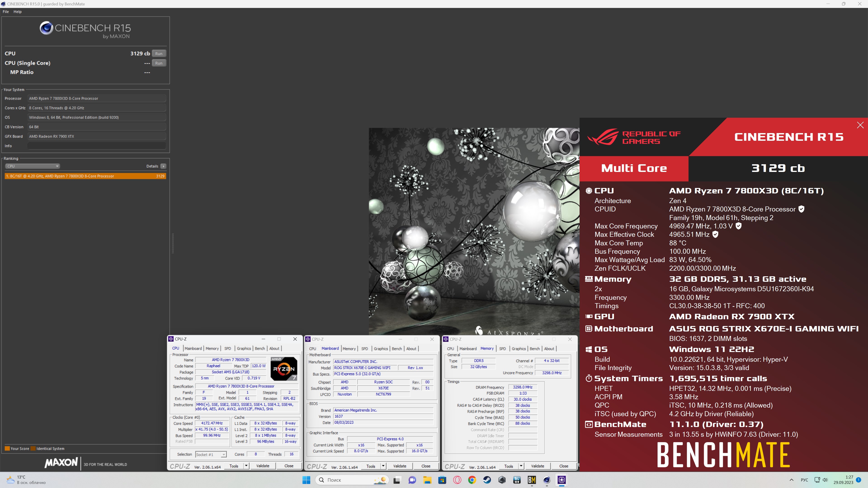Click BIOS Version value 1637
The width and height of the screenshot is (868, 488).
(x=383, y=416)
